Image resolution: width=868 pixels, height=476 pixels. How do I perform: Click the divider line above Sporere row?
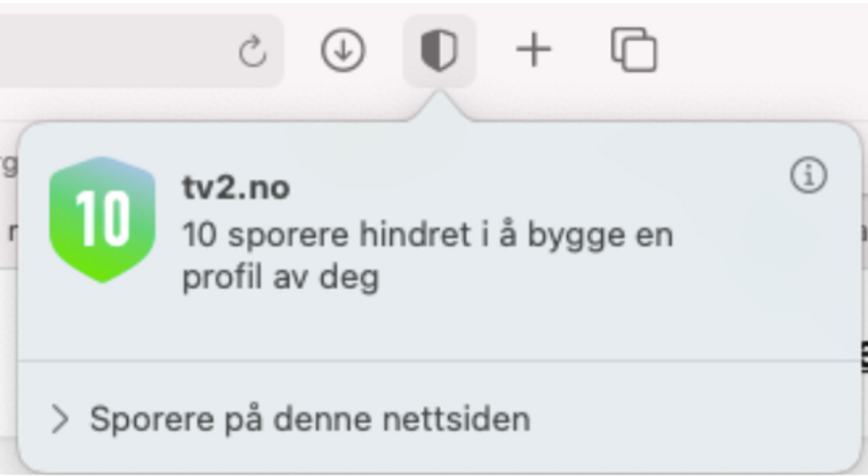click(439, 361)
